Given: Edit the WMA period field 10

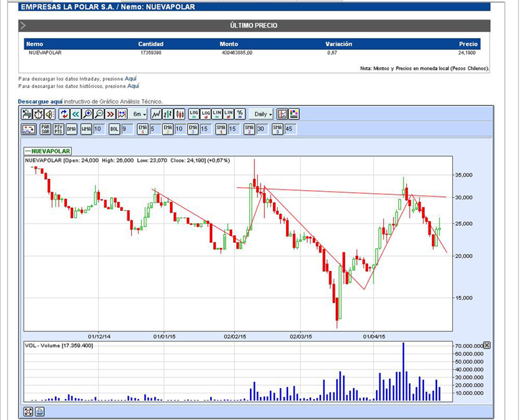Looking at the screenshot, I should [x=98, y=129].
